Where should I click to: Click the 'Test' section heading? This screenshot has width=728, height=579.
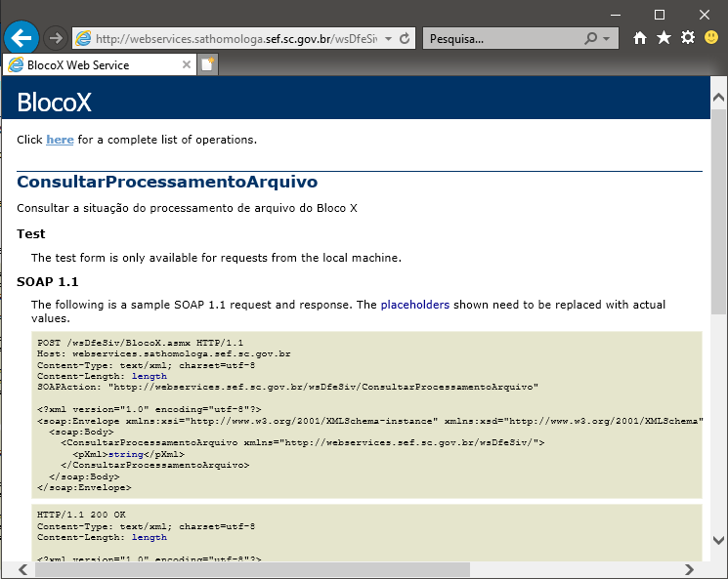pos(31,233)
